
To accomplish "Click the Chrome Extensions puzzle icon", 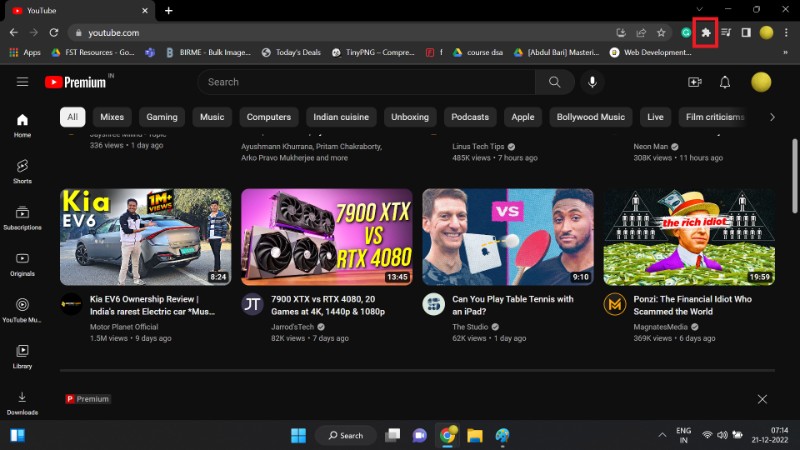I will point(706,32).
